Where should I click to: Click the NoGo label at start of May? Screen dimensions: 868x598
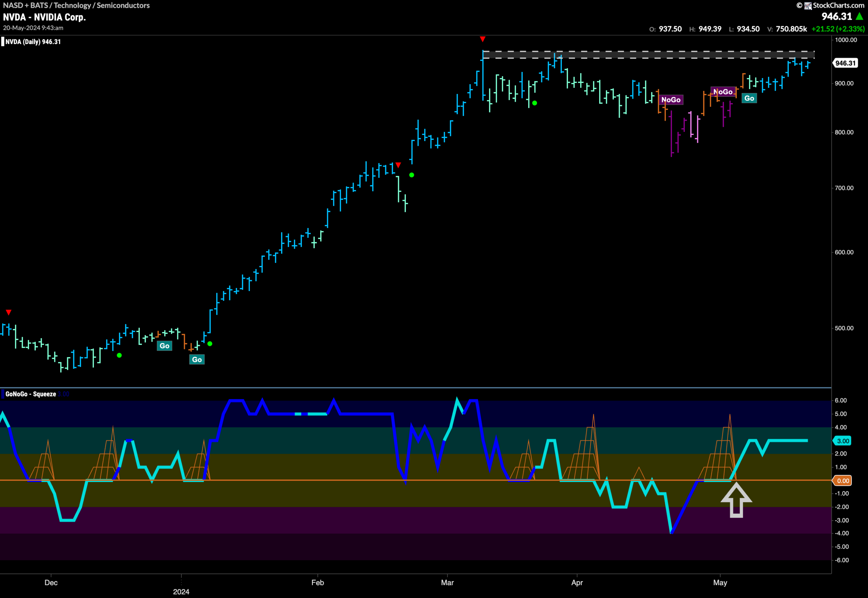tap(723, 92)
